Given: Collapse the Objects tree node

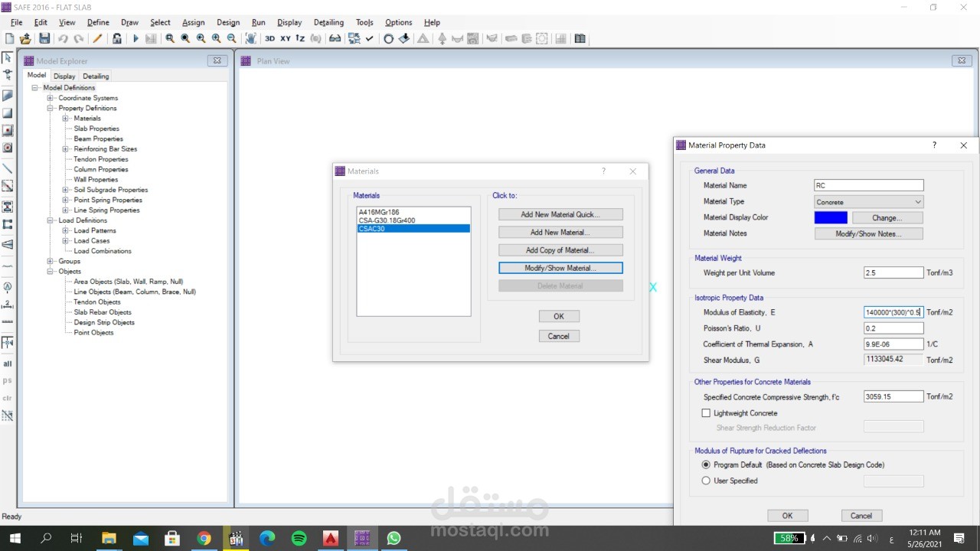Looking at the screenshot, I should click(50, 272).
